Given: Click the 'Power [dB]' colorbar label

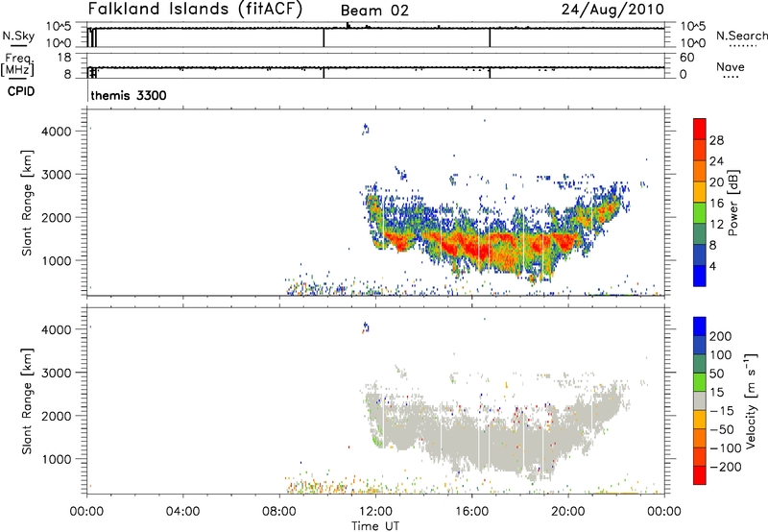Looking at the screenshot, I should coord(732,203).
